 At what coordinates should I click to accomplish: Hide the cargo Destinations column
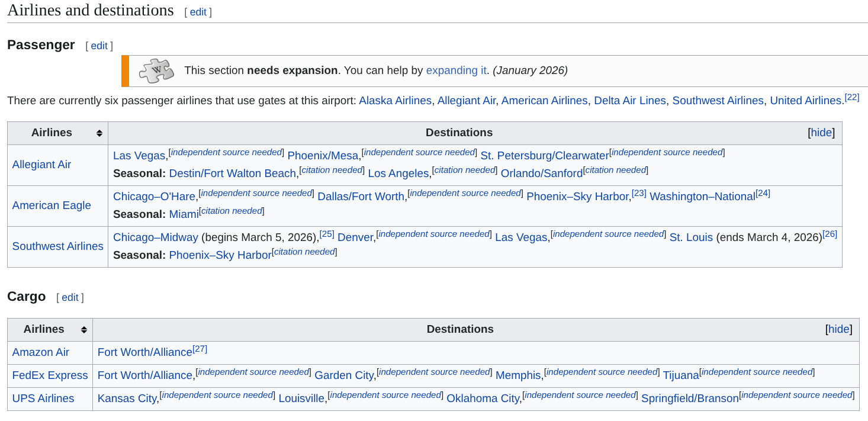click(x=838, y=329)
